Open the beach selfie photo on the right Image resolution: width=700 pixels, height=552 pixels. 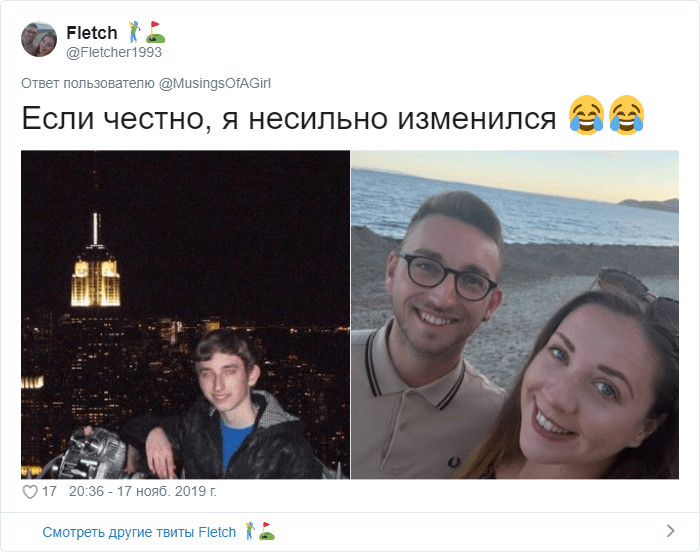point(515,315)
